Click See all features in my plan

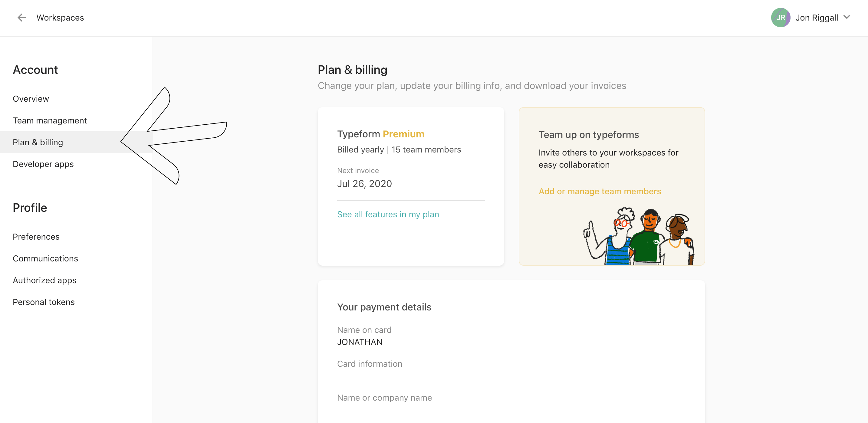(x=388, y=215)
